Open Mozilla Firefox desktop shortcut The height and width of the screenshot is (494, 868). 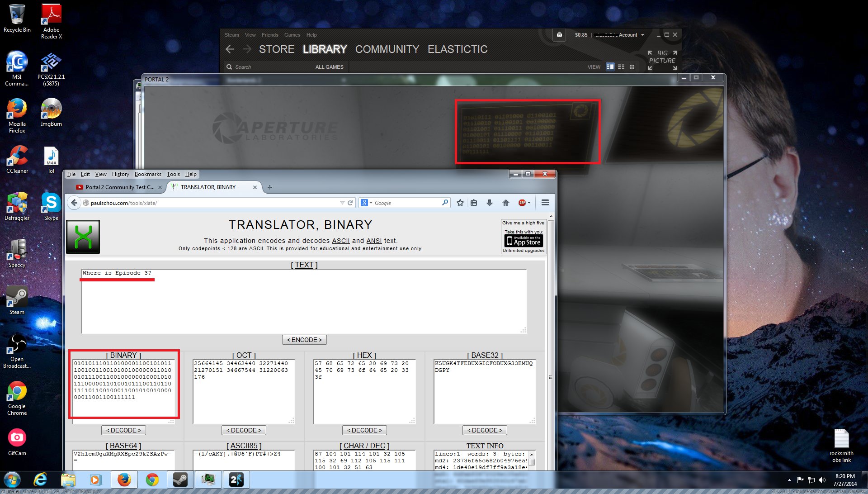coord(17,115)
